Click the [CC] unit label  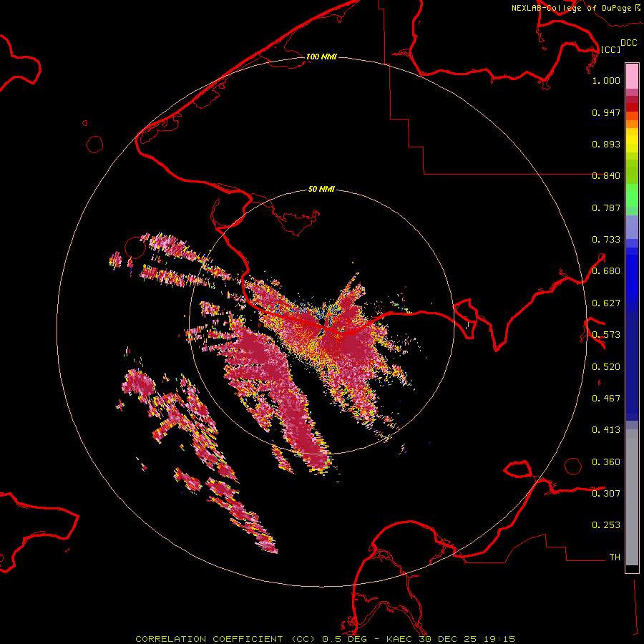tap(610, 49)
